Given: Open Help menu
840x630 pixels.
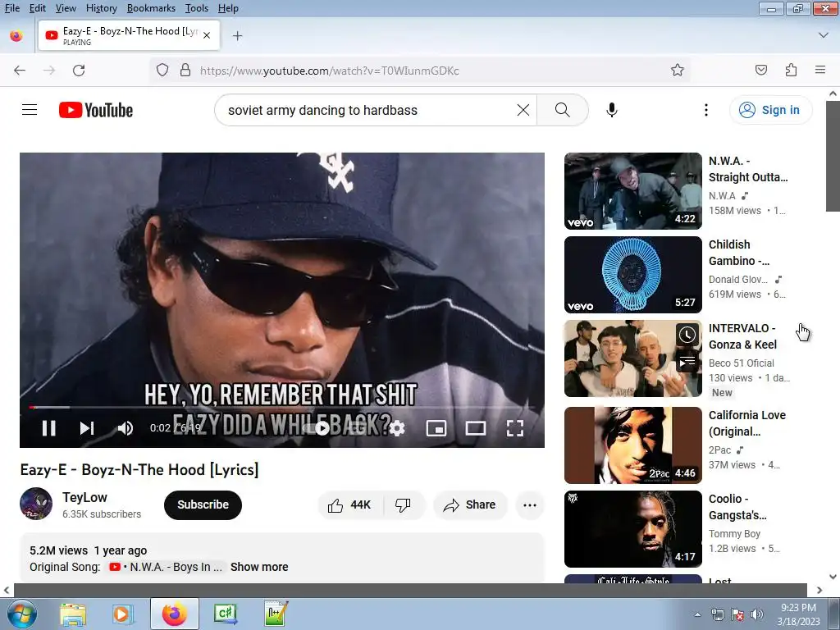Looking at the screenshot, I should (x=228, y=8).
